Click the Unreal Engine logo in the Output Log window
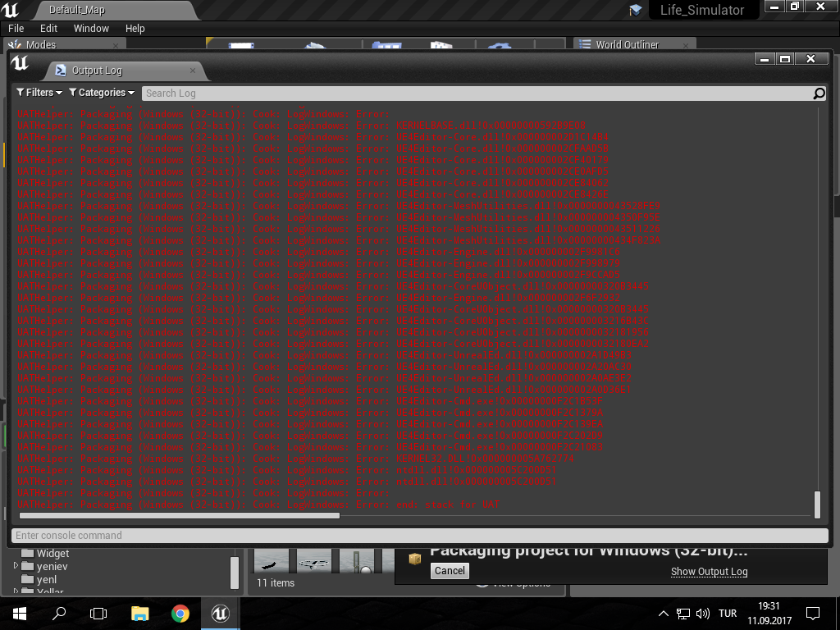Screen dimensions: 840x630 [20, 63]
